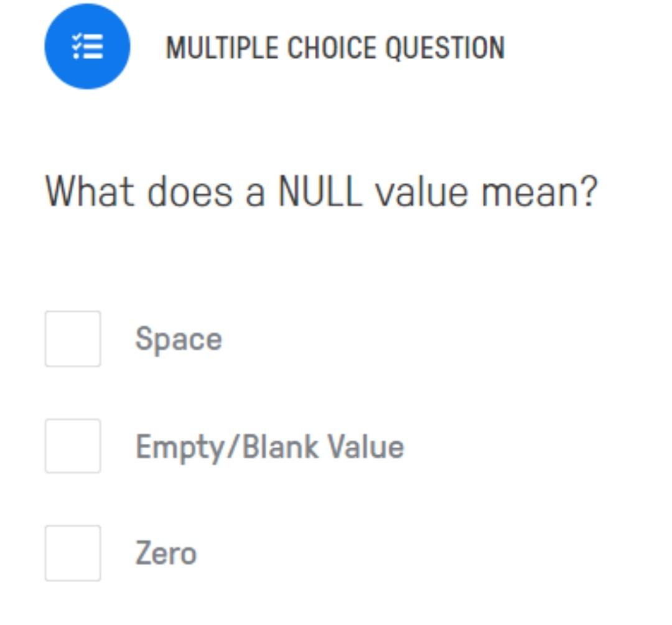Screen dimensions: 672x625
Task: Click the blue multiple choice checklist icon
Action: (x=87, y=46)
